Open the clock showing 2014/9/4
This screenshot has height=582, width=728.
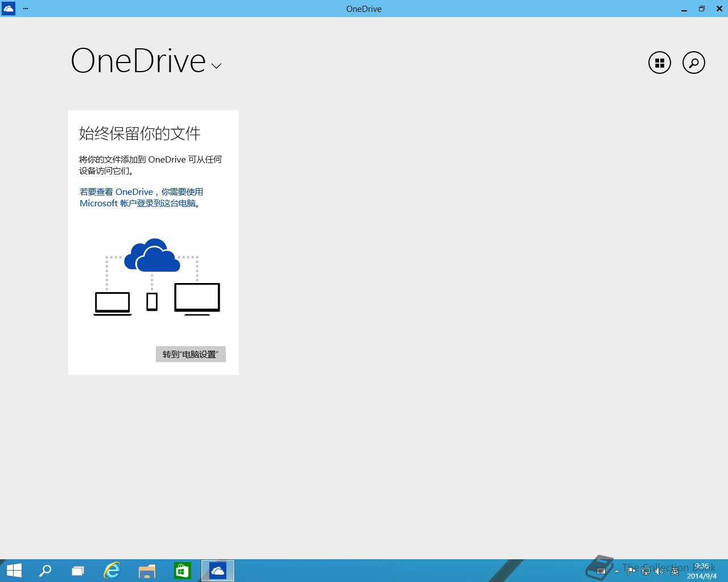tap(701, 571)
